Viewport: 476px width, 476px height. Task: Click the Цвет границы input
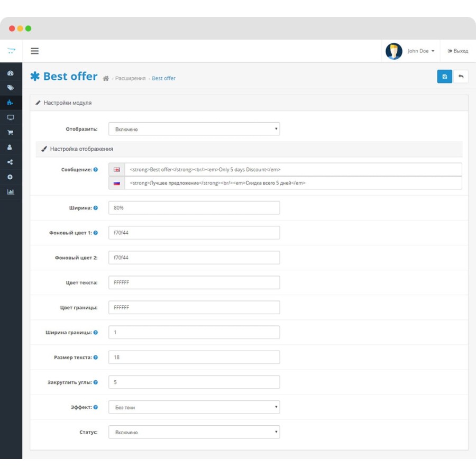(194, 307)
